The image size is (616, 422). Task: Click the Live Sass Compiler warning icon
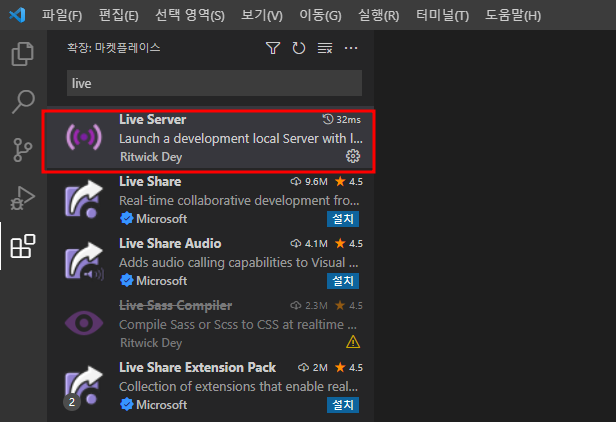[x=353, y=342]
